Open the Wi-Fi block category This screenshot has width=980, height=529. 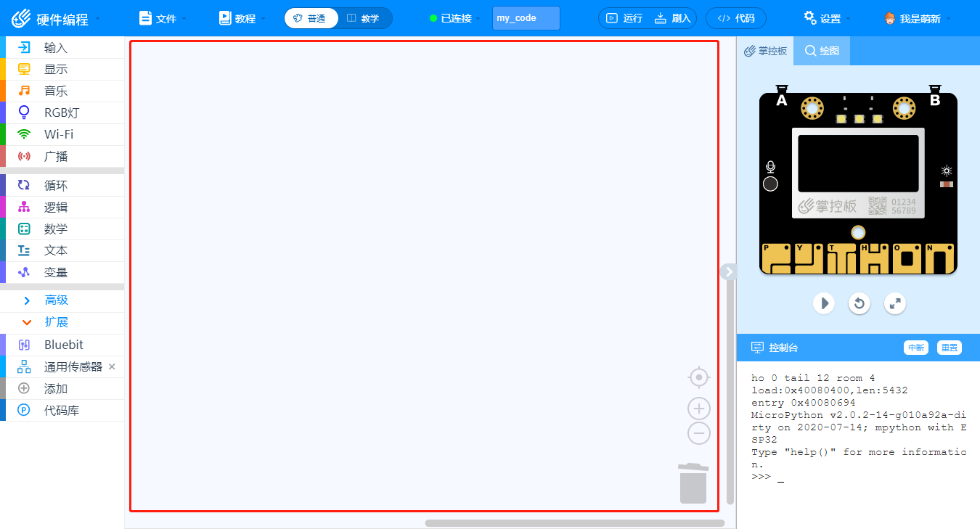tap(62, 135)
